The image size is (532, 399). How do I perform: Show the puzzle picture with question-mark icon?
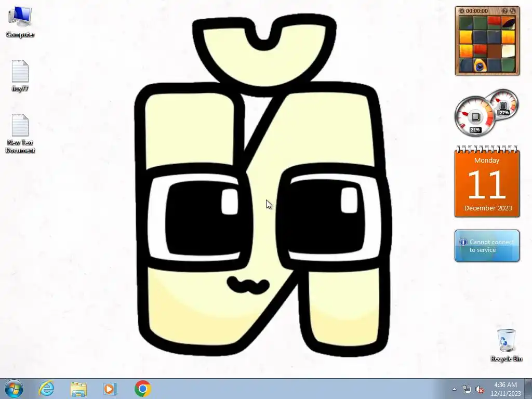click(505, 11)
